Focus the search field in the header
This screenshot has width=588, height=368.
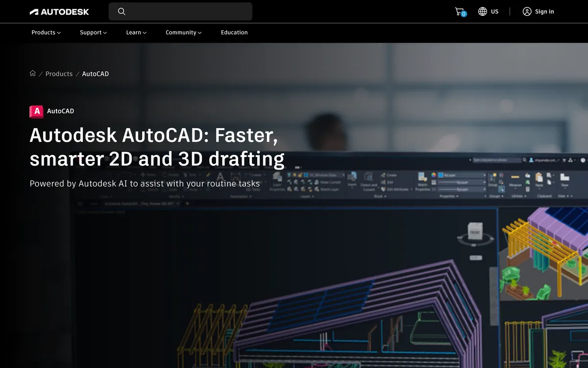pyautogui.click(x=180, y=11)
